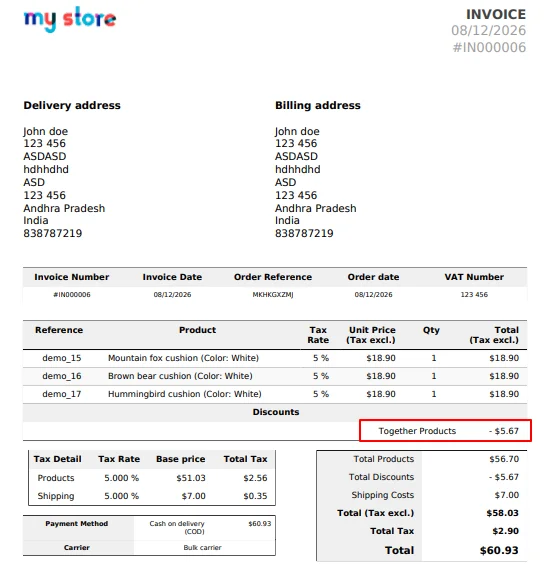Click the Qty column header
Screen dimensions: 546x567
pos(431,330)
